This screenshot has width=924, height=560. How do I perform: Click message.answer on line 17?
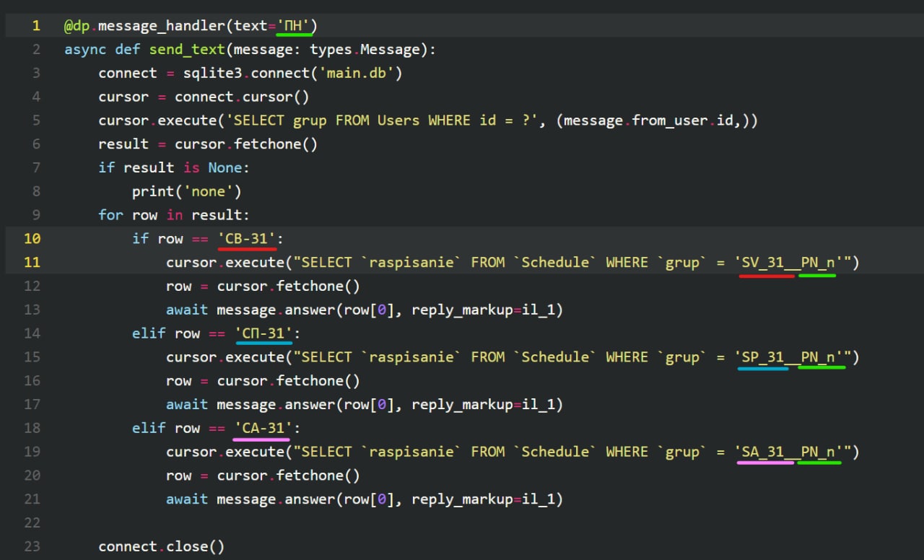(x=276, y=404)
